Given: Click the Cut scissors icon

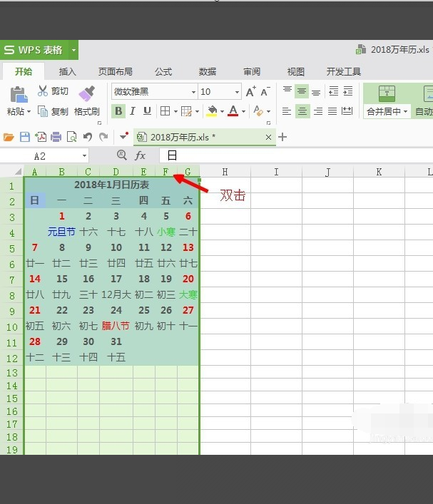Looking at the screenshot, I should (x=43, y=91).
